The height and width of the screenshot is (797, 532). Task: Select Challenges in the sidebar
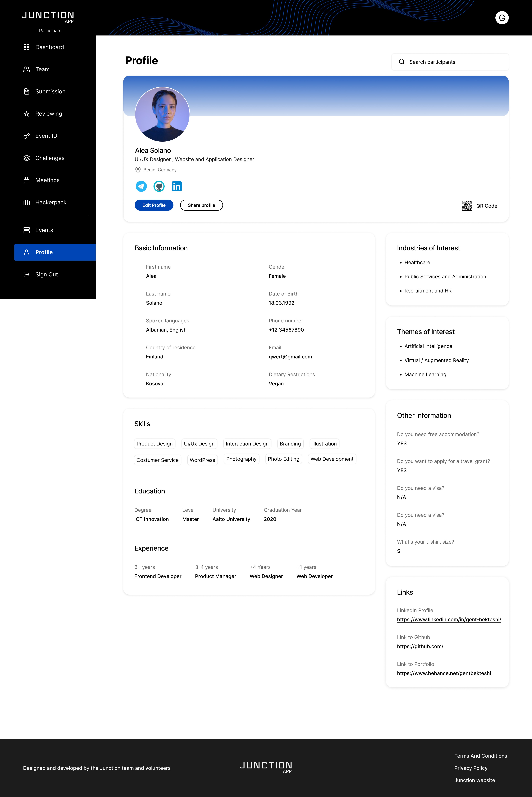50,158
